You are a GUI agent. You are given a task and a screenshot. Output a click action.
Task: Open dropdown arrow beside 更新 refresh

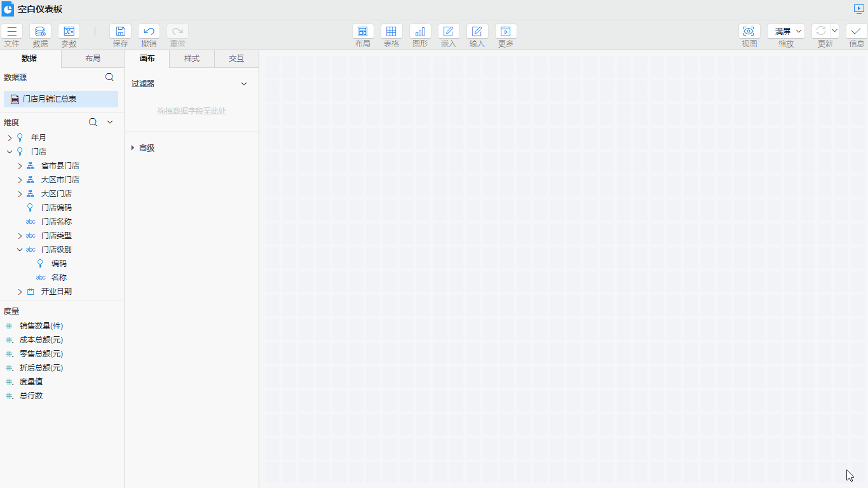(x=835, y=30)
